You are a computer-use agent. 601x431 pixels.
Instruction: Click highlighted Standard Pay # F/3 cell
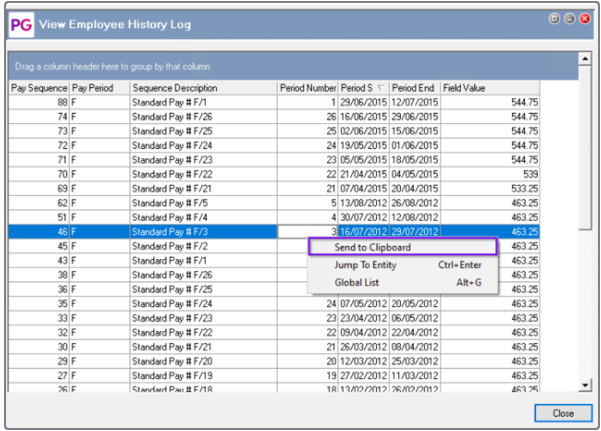[204, 232]
